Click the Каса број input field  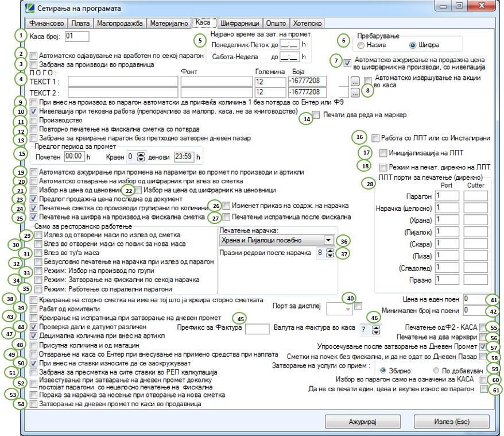(77, 36)
